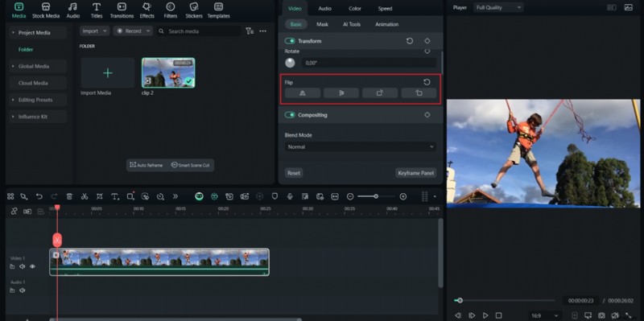Toggle the Compositing switch
Viewport: 644px width, 321px height.
(290, 115)
